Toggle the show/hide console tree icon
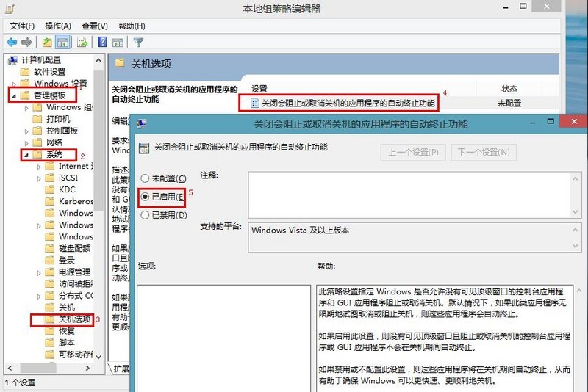Screen dimensions: 588x392 [x=62, y=43]
